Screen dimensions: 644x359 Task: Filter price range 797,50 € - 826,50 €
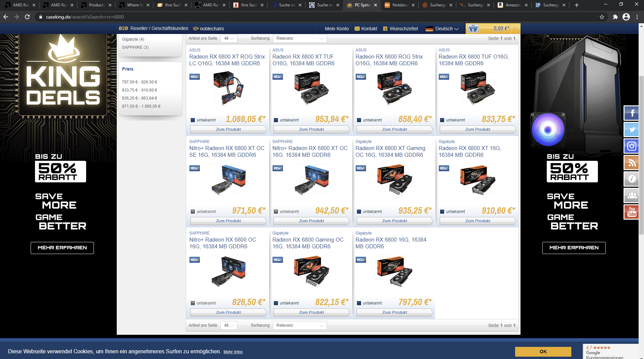(140, 82)
